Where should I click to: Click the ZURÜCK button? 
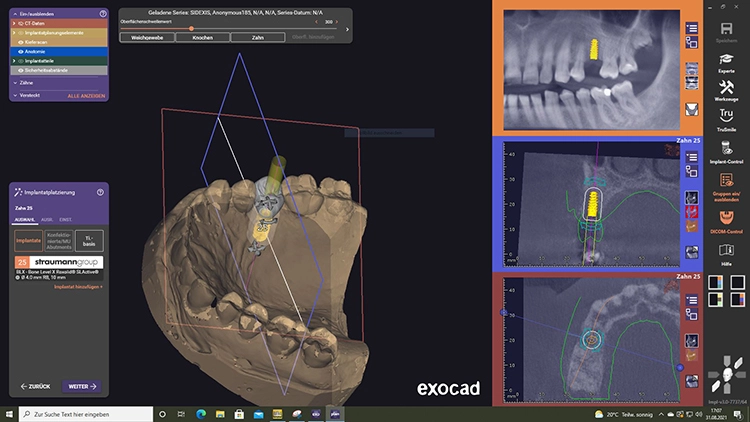click(35, 386)
